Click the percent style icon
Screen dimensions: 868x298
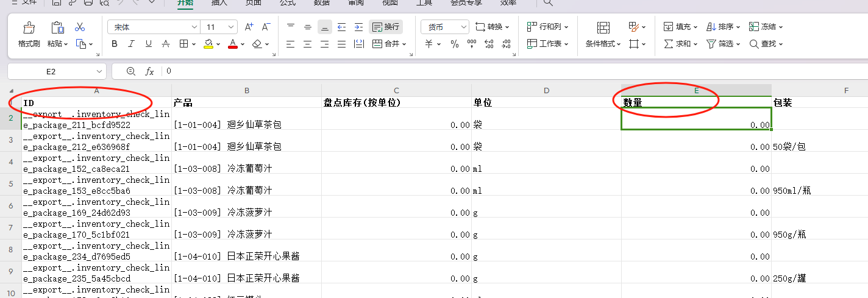pos(454,44)
